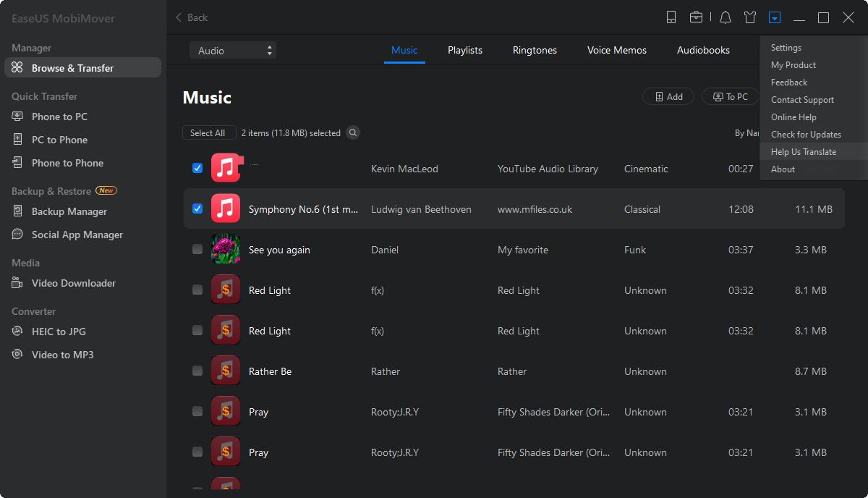Click the "8.7 MB" size cell
Viewport: 868px width, 498px height.
pyautogui.click(x=810, y=371)
